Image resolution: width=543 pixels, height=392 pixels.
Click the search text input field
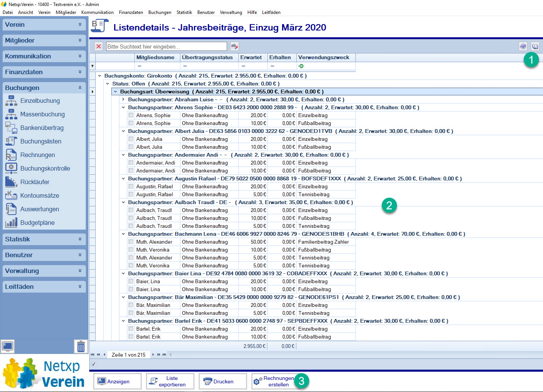tap(166, 46)
